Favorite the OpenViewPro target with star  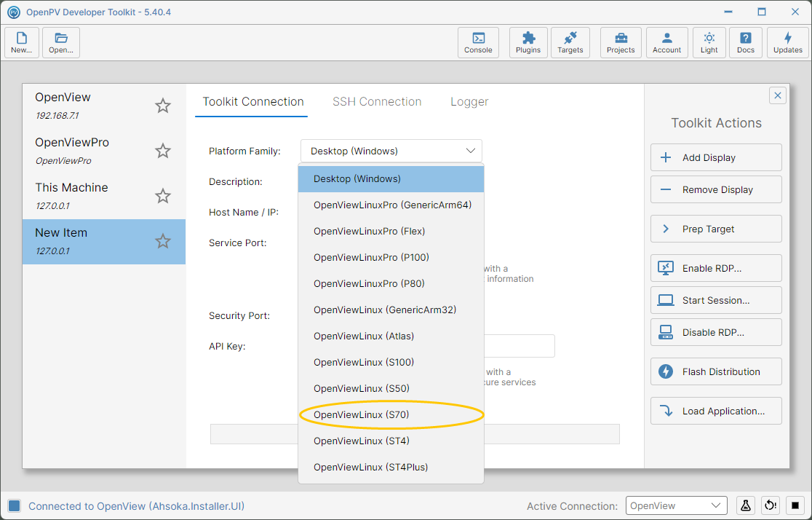tap(162, 151)
